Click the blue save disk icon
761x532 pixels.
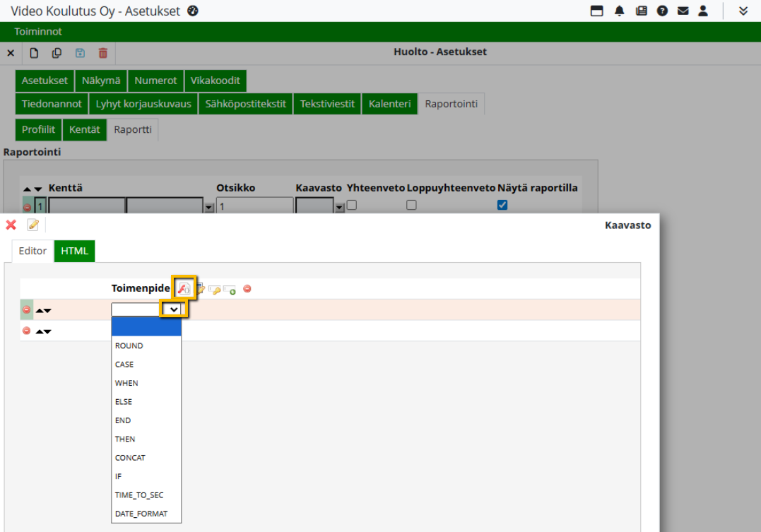click(x=80, y=53)
